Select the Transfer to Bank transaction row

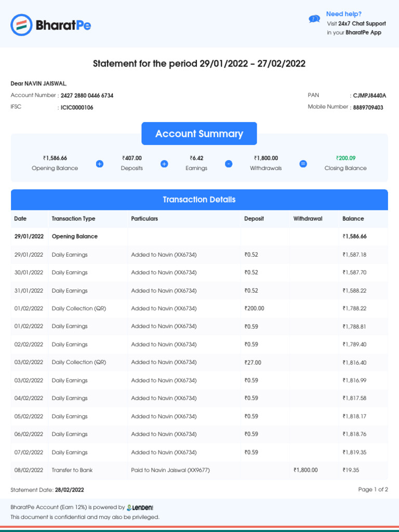click(199, 470)
